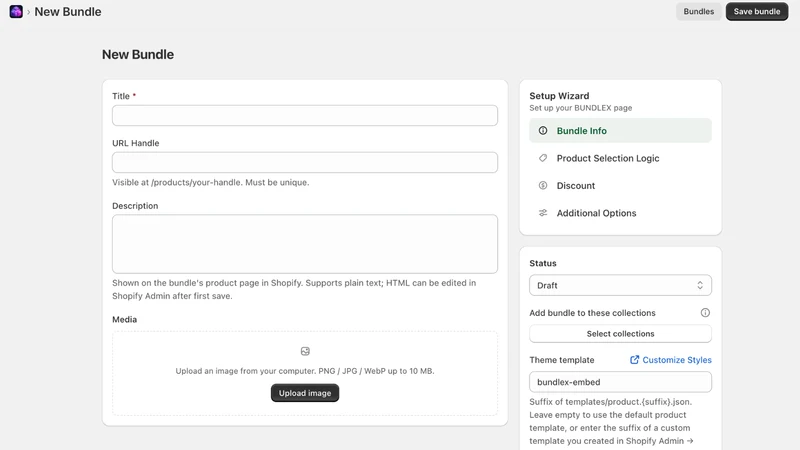Click the Setup Wizard heading
The image size is (800, 450).
(559, 96)
